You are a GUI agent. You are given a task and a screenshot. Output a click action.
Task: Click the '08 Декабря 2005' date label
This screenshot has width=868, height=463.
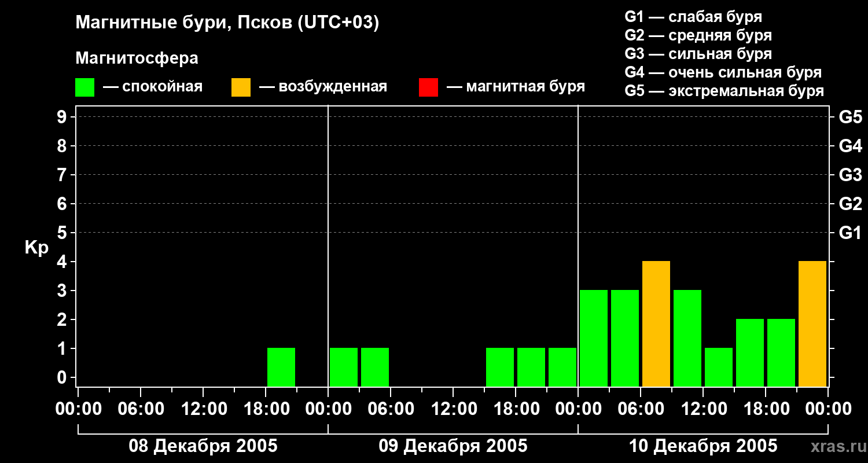(203, 446)
